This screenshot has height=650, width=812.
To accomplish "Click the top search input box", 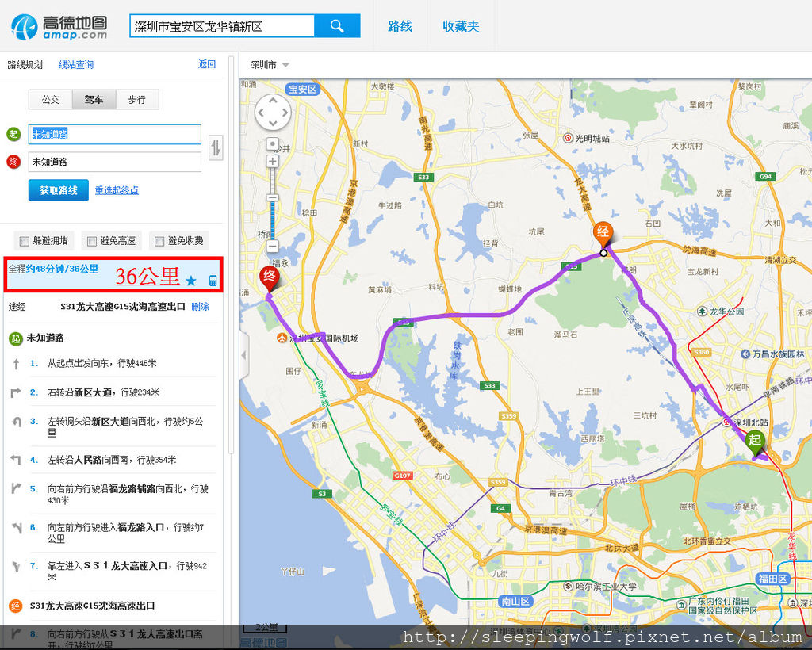I will [222, 26].
